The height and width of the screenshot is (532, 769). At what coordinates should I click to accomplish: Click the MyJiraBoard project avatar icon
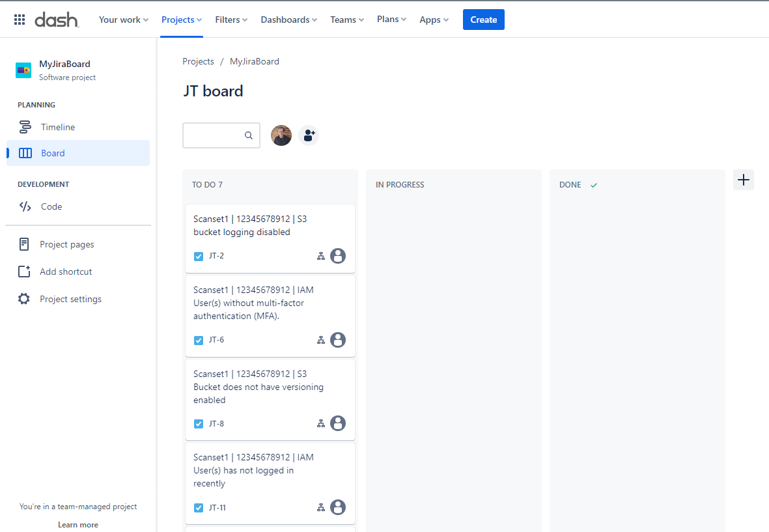point(23,70)
